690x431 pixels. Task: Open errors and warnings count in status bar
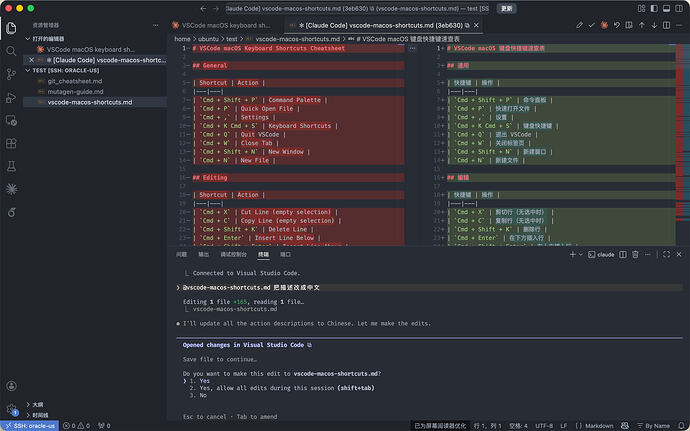click(x=76, y=426)
